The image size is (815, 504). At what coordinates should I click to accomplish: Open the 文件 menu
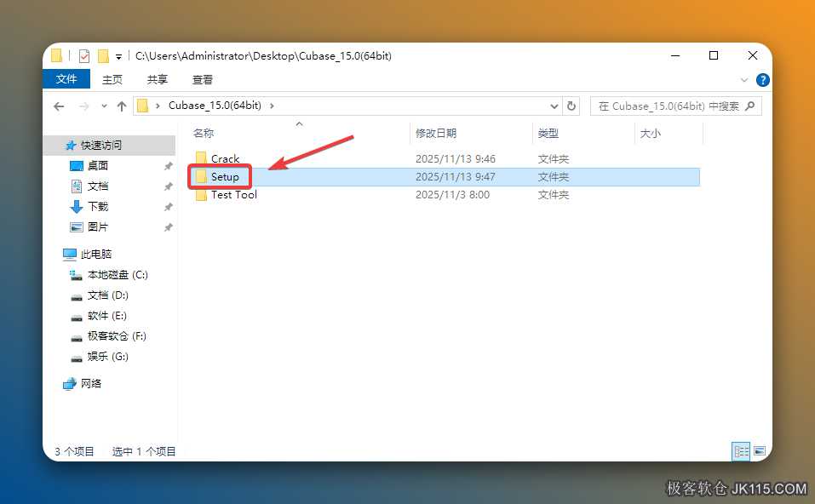[x=66, y=79]
